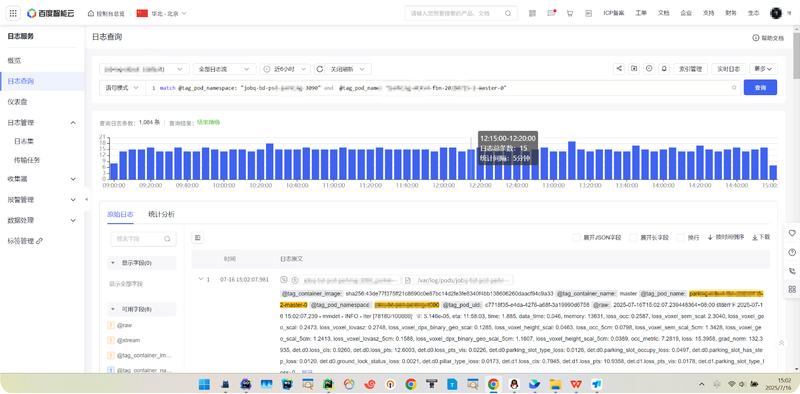
Task: Click the 百度智能云 logo
Action: 51,13
